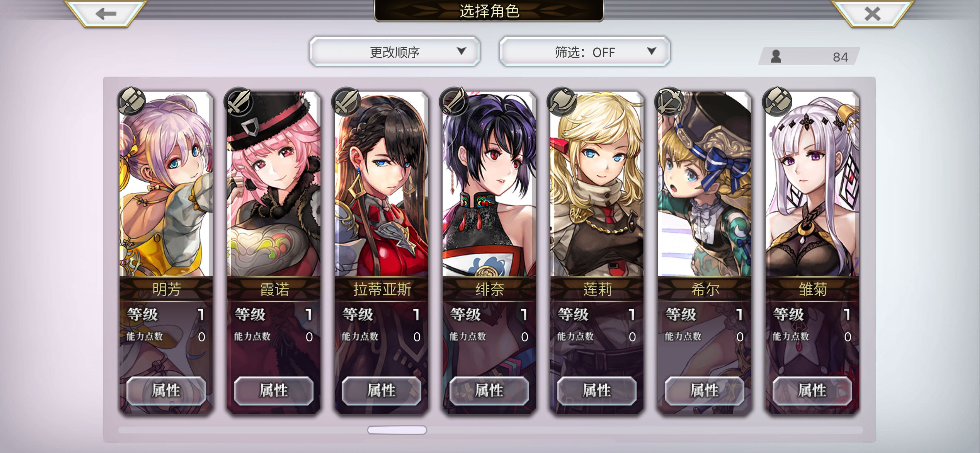Click the sword class icon on 霞诺's card
Screen dimensions: 980x453
pos(239,101)
